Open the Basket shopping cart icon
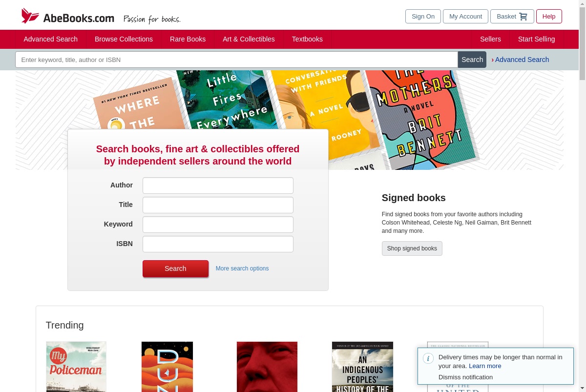 pyautogui.click(x=523, y=17)
